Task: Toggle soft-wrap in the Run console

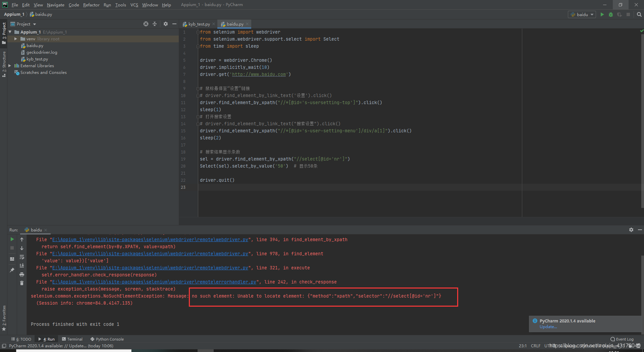Action: [22, 257]
